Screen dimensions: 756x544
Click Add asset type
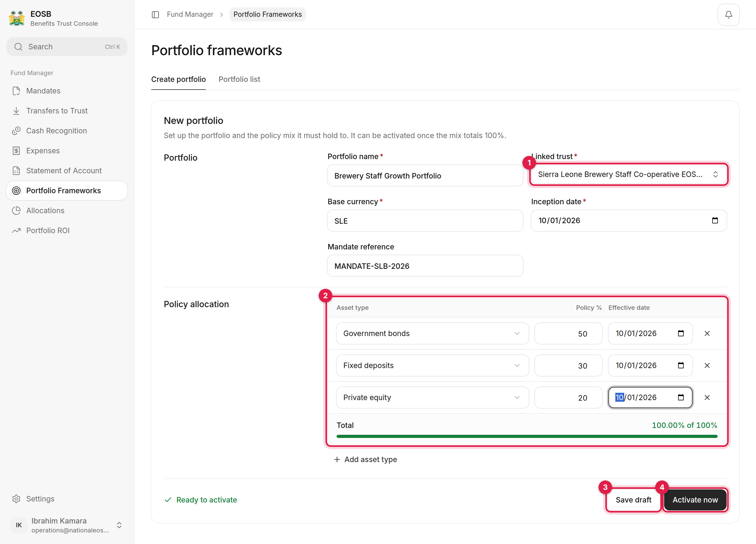pos(365,459)
